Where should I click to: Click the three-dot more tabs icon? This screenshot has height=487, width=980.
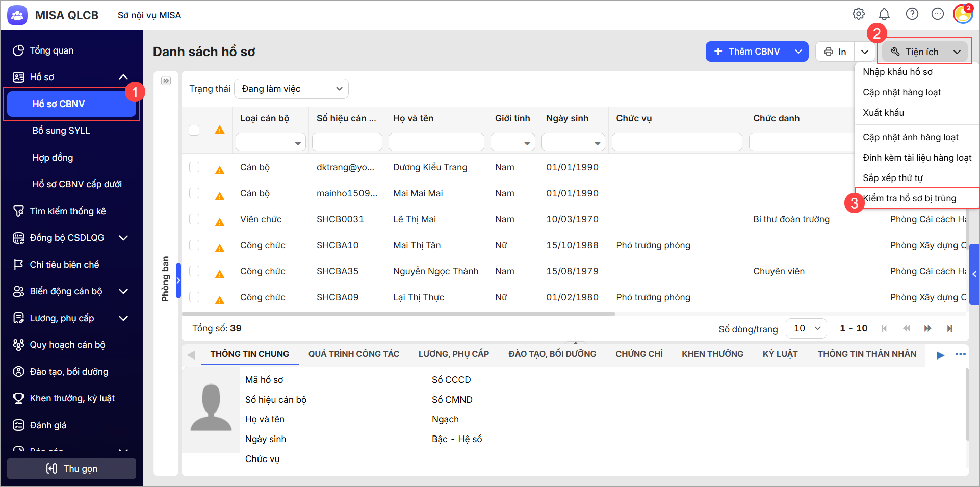tap(961, 354)
